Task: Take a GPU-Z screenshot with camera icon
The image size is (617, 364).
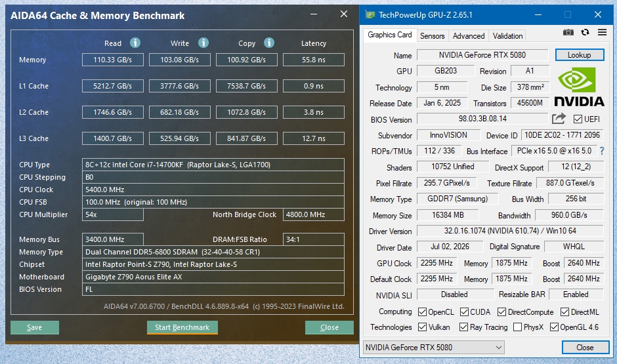Action: [568, 32]
